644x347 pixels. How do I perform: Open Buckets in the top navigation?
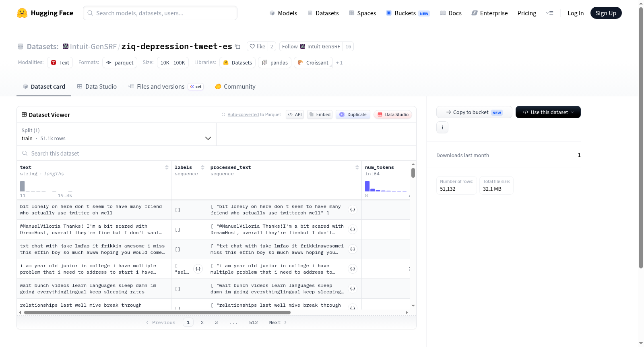[408, 13]
